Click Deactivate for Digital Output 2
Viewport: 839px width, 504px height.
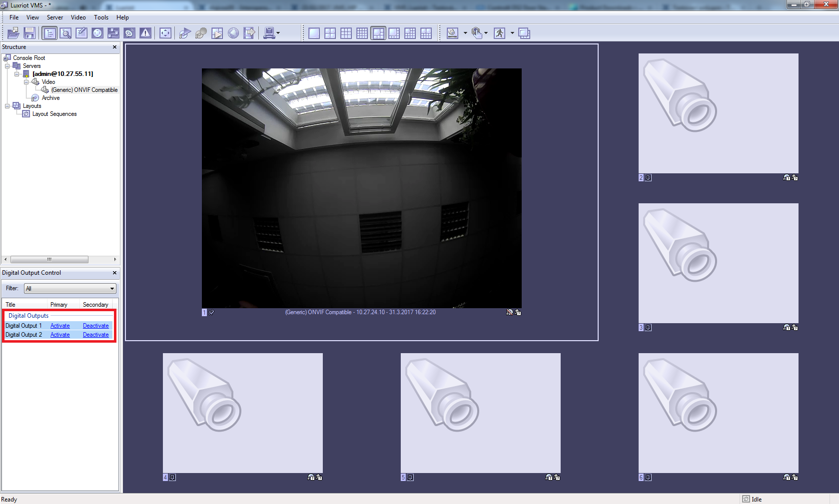click(x=95, y=335)
